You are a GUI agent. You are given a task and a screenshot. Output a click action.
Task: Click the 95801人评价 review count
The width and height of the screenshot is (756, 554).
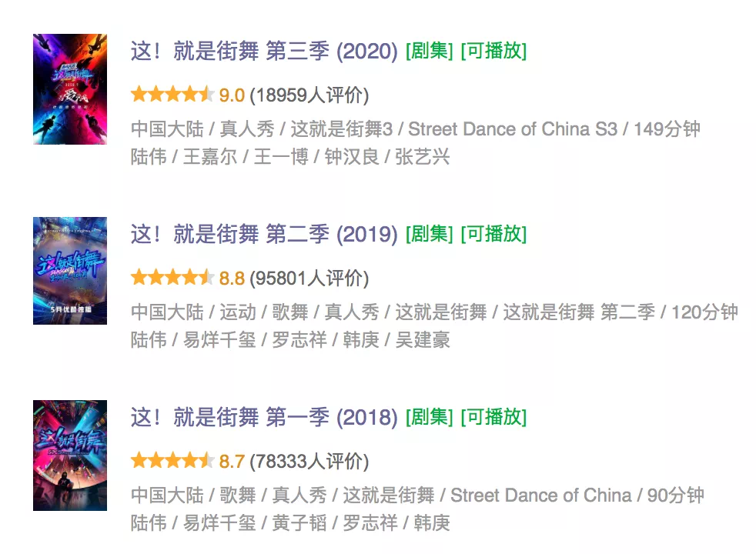(x=309, y=278)
